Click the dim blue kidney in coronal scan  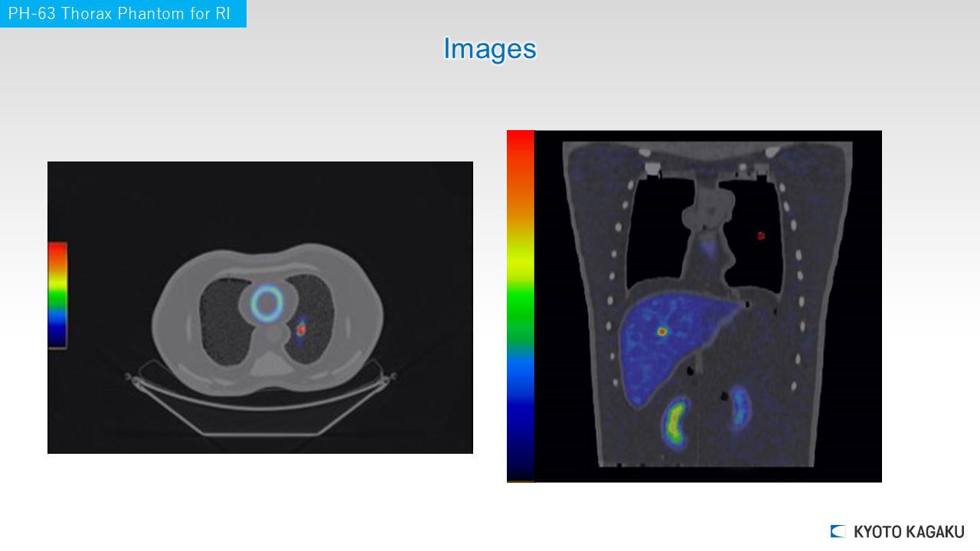click(740, 407)
